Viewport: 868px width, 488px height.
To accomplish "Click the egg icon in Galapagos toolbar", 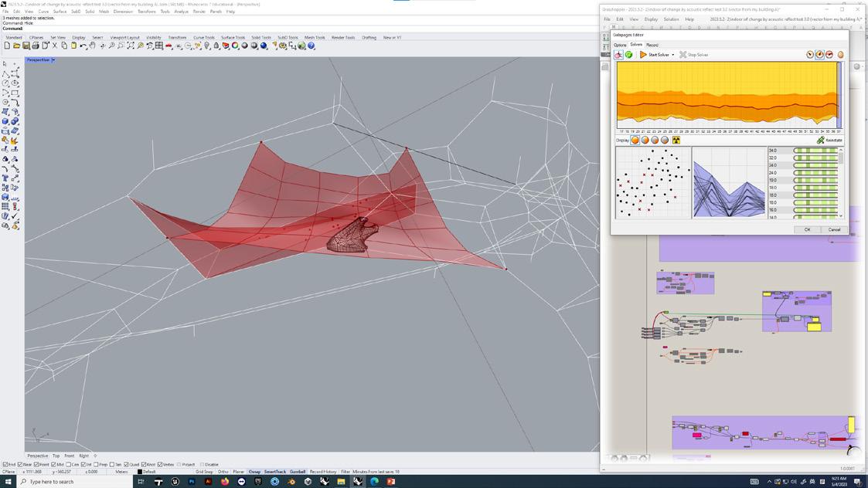I will [840, 55].
